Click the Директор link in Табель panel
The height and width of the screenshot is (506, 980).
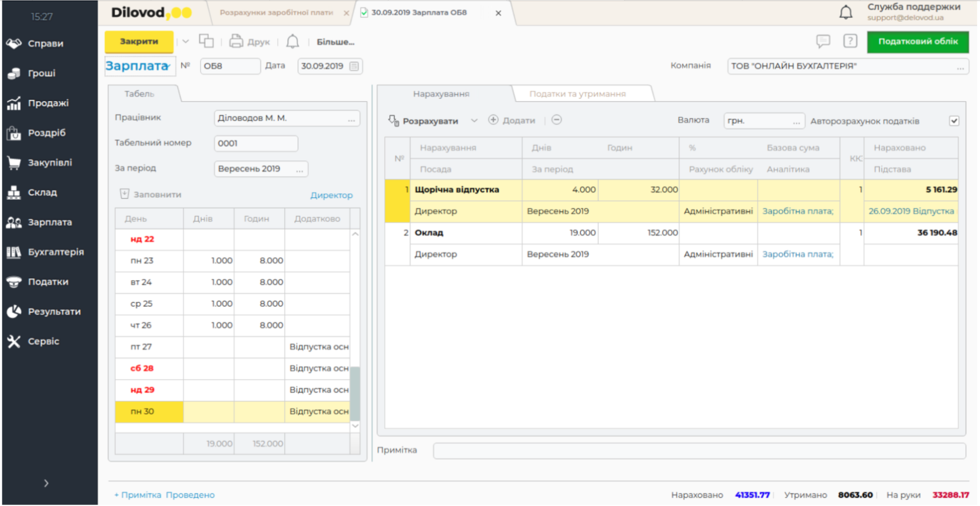(331, 195)
